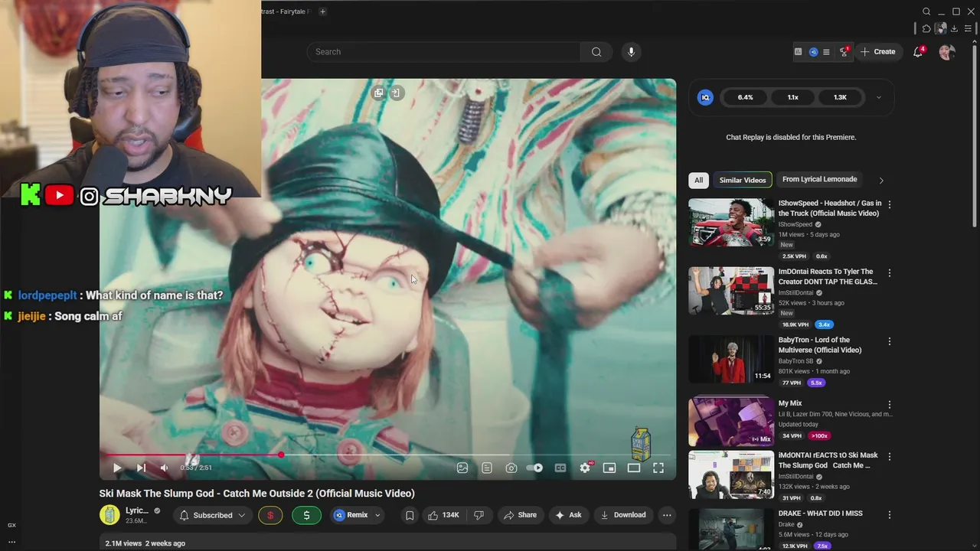Viewport: 980px width, 551px height.
Task: Open the trophy icon with red badge
Action: pyautogui.click(x=844, y=52)
